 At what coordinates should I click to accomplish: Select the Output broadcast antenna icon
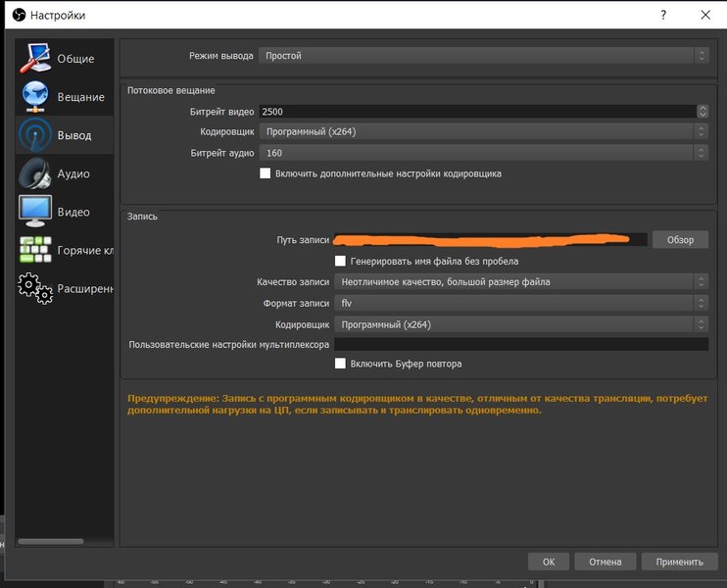pos(35,135)
